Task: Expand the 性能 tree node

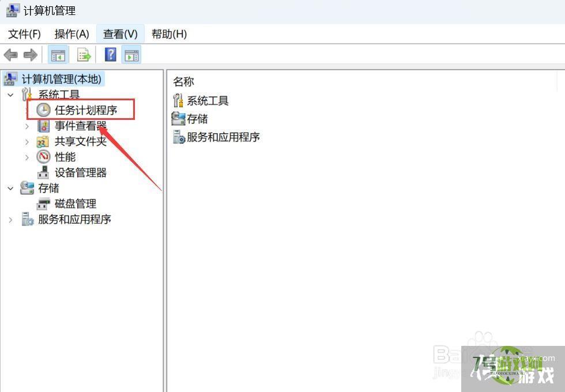Action: pyautogui.click(x=27, y=157)
